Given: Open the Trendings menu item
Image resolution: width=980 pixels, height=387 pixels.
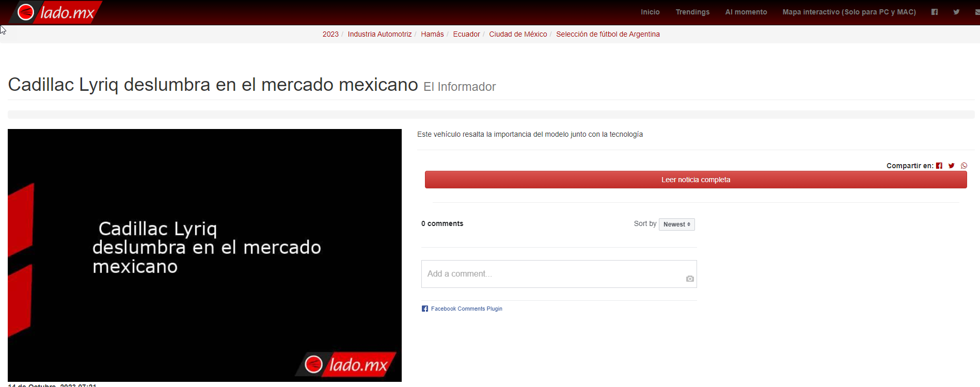Looking at the screenshot, I should coord(692,12).
